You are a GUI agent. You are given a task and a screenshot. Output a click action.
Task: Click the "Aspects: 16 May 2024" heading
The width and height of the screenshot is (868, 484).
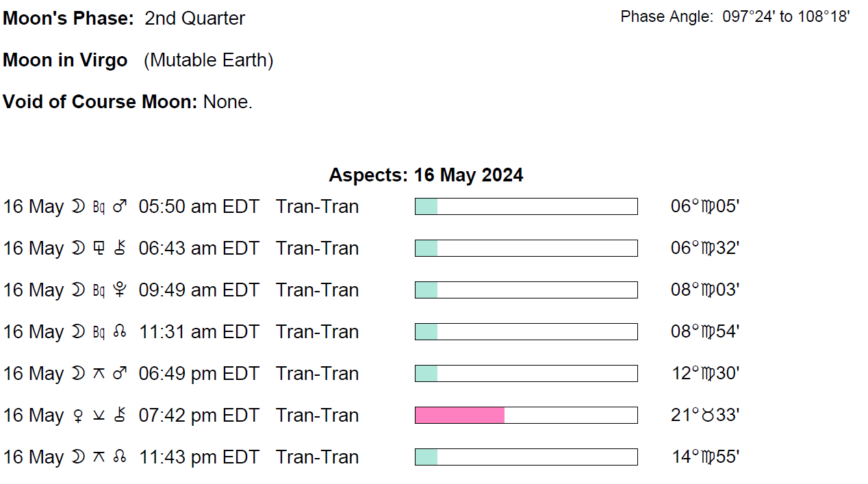tap(426, 175)
